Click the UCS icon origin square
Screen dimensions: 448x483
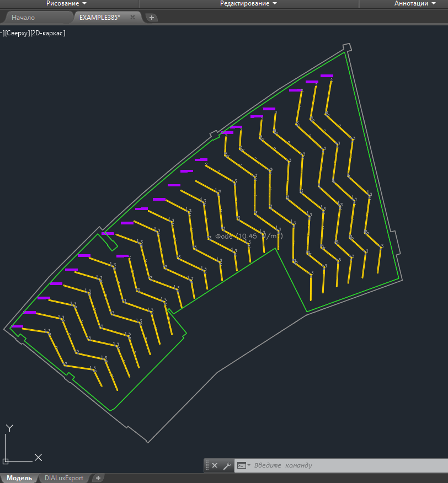click(6, 461)
